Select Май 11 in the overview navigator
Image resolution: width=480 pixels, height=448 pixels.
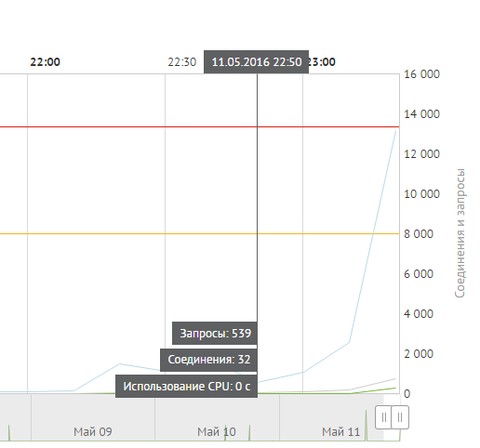340,431
